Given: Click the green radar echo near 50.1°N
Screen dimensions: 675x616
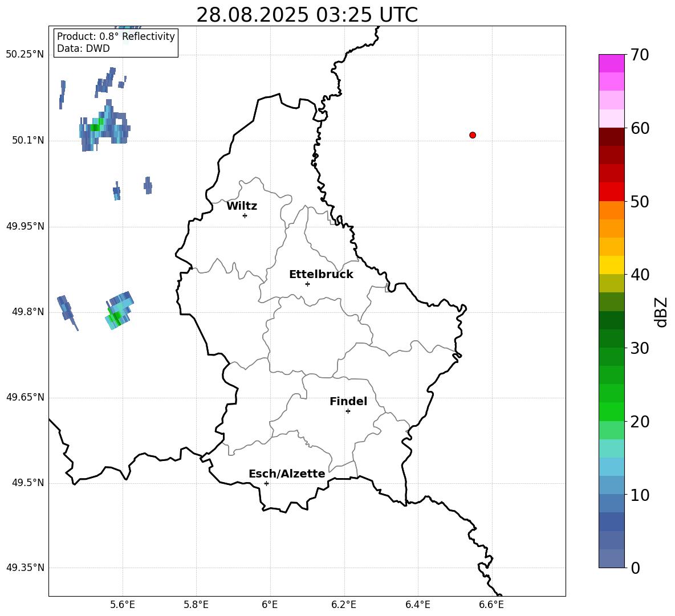Looking at the screenshot, I should (x=96, y=126).
